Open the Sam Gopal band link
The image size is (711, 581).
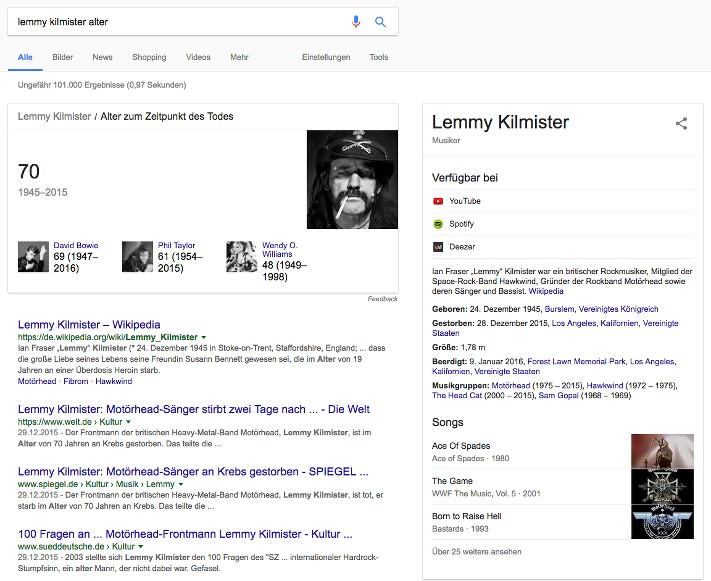point(558,395)
